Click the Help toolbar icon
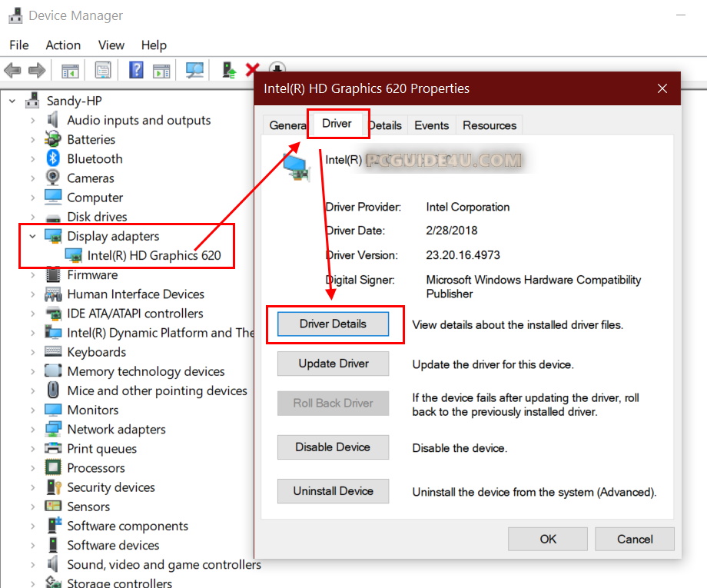 pyautogui.click(x=136, y=71)
